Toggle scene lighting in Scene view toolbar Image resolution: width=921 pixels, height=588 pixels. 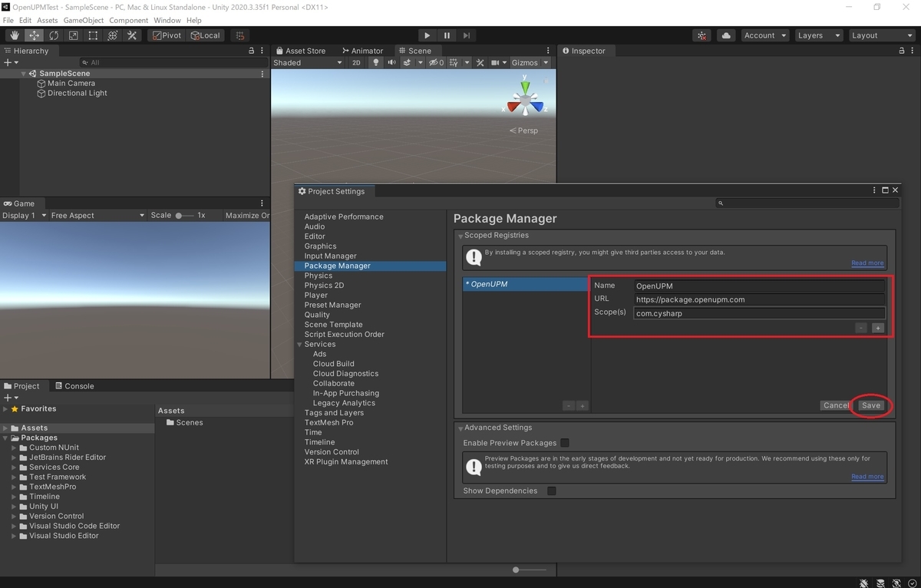[374, 62]
